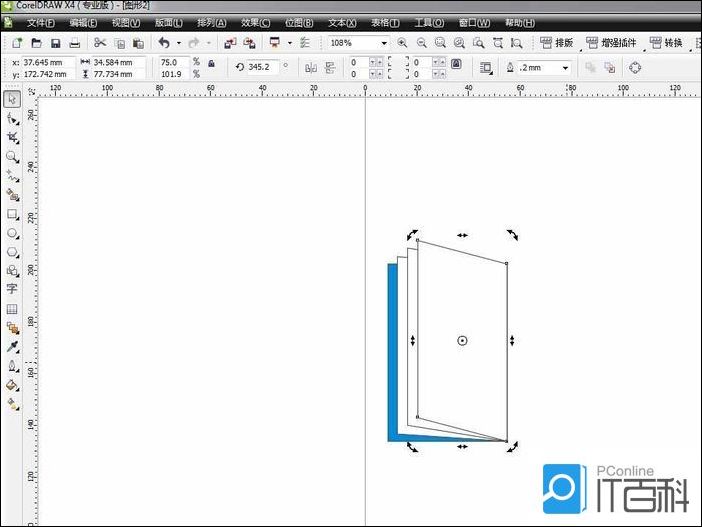Mirror the object horizontally

pyautogui.click(x=311, y=68)
